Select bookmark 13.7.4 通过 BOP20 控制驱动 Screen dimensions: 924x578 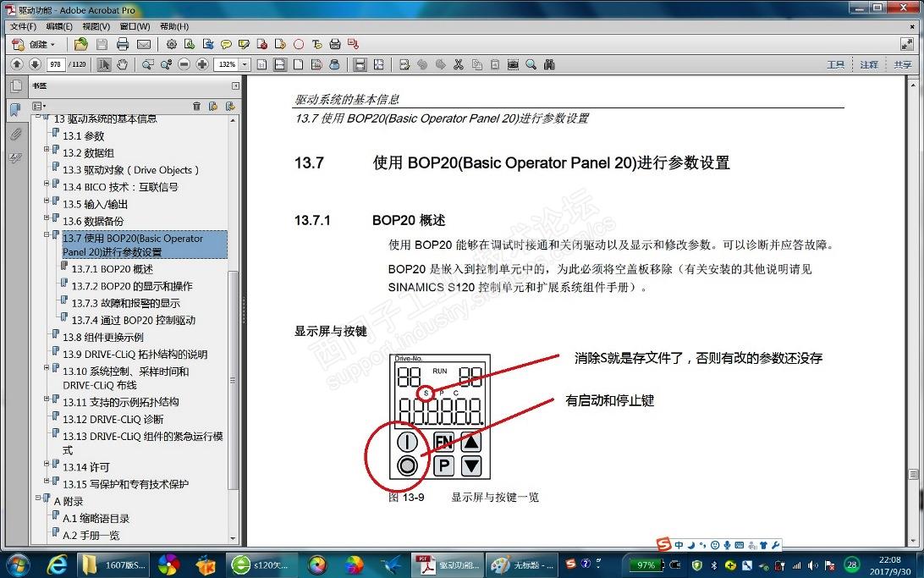pyautogui.click(x=133, y=321)
